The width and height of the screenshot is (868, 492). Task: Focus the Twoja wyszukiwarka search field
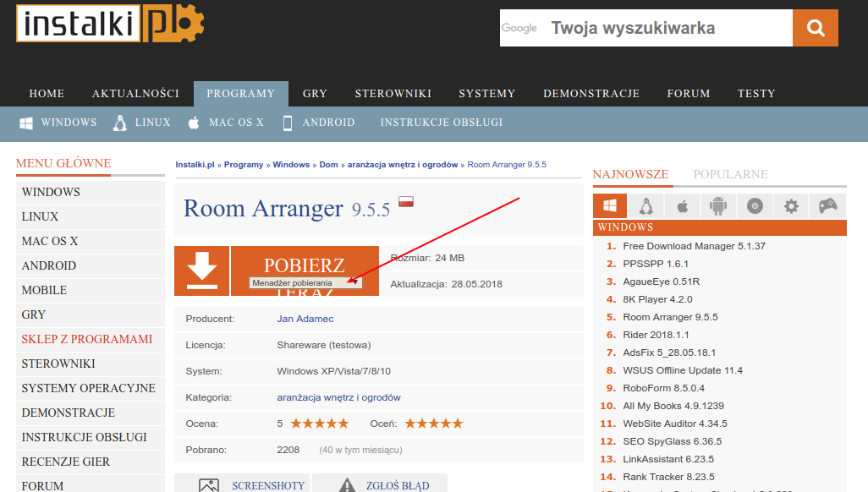coord(646,28)
